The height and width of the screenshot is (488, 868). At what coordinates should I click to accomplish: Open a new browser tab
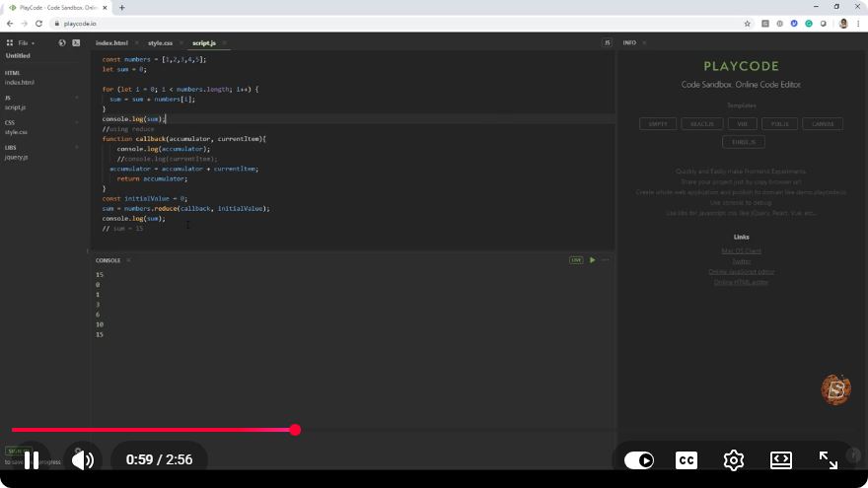tap(121, 8)
